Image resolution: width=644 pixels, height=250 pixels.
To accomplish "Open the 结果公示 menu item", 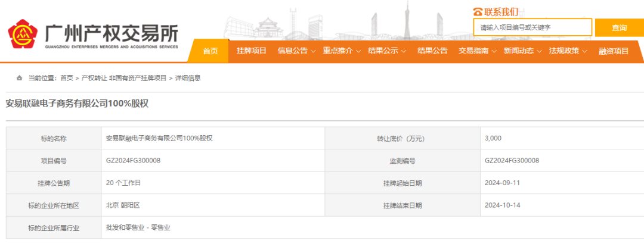I will point(383,51).
